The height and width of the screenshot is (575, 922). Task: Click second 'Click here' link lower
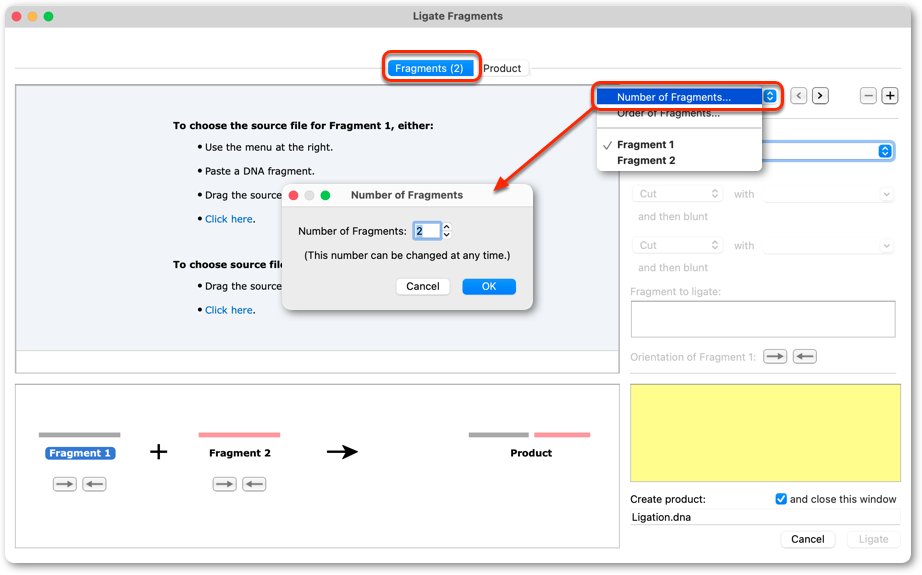[229, 310]
